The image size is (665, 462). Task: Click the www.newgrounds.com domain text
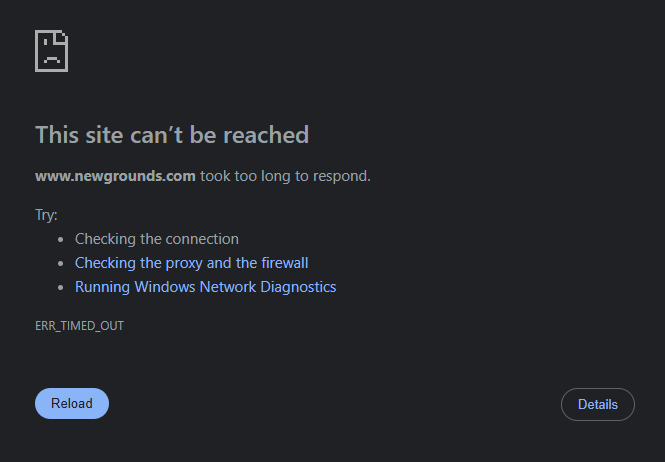tap(115, 176)
